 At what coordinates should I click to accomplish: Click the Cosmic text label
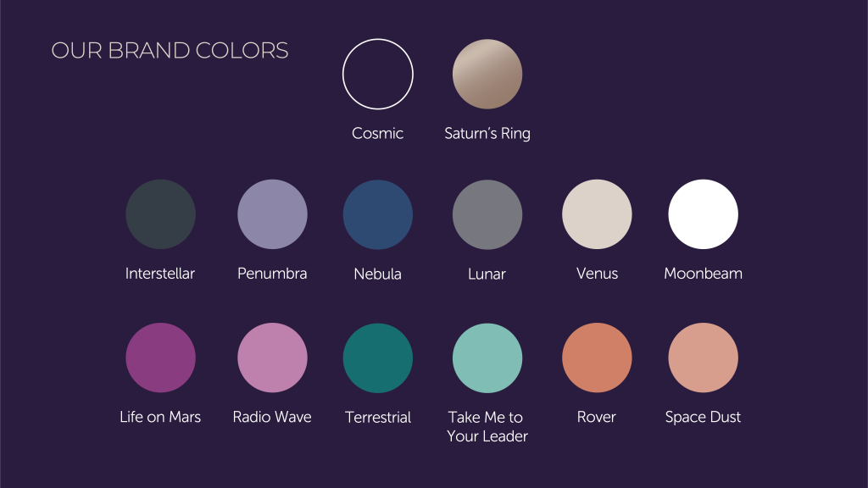[377, 133]
